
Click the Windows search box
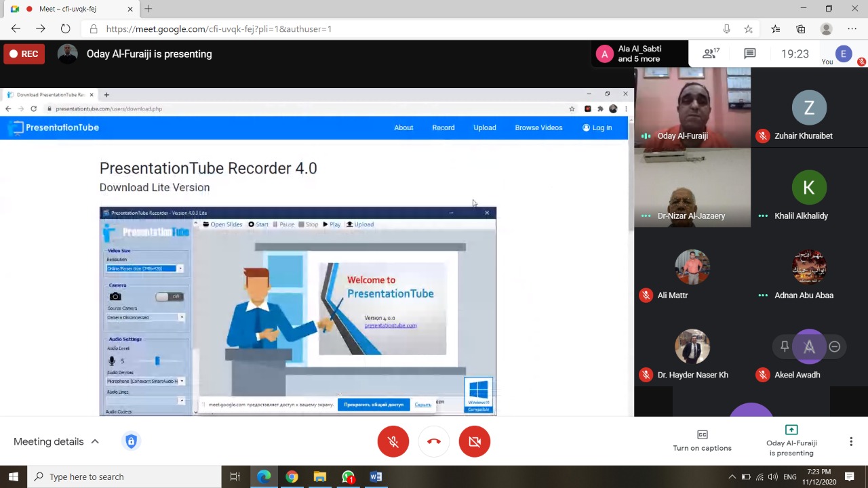tap(124, 476)
